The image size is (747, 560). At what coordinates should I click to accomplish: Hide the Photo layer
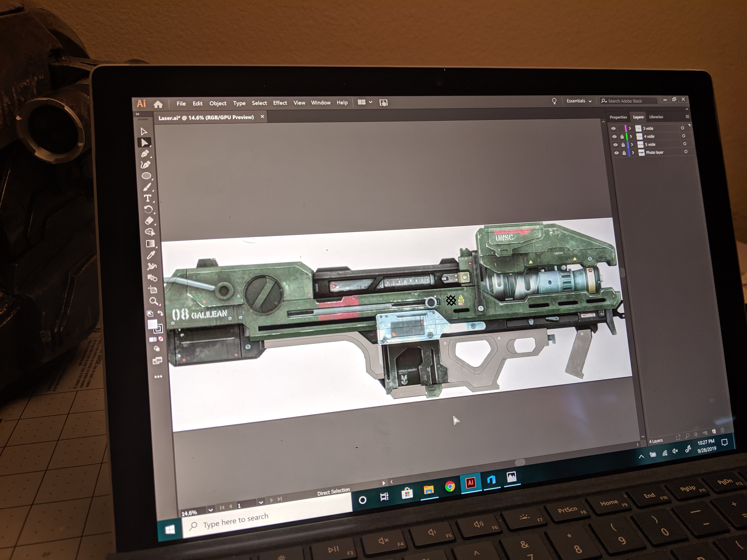[616, 153]
